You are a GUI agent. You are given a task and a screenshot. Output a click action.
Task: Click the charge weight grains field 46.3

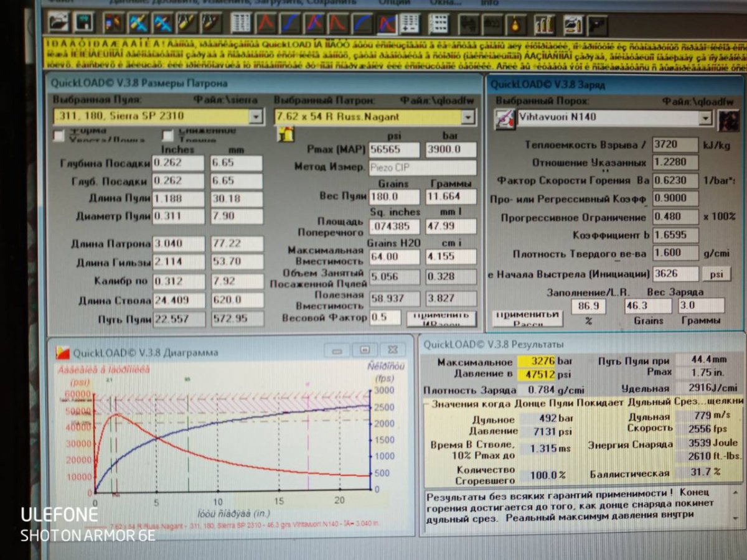tap(648, 306)
